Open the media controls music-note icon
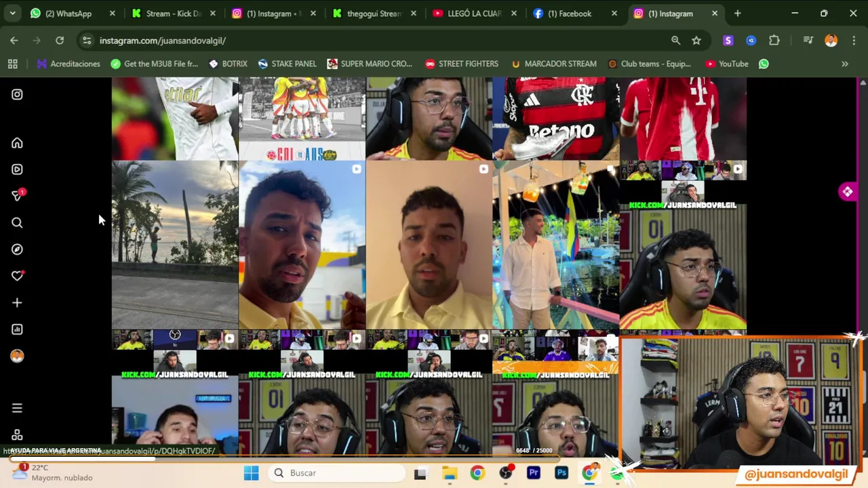 tap(808, 41)
